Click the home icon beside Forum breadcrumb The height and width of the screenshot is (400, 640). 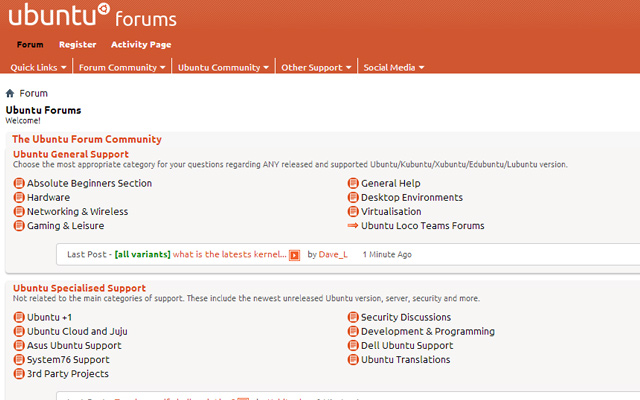pyautogui.click(x=11, y=94)
